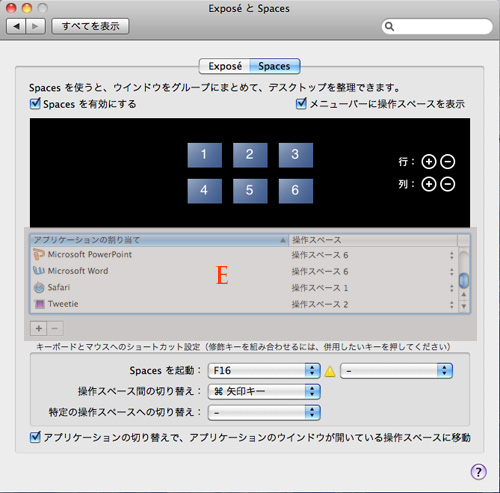The width and height of the screenshot is (500, 493).
Task: Toggle 'メニューバーに操作スペースを表示' checkbox
Action: click(301, 104)
